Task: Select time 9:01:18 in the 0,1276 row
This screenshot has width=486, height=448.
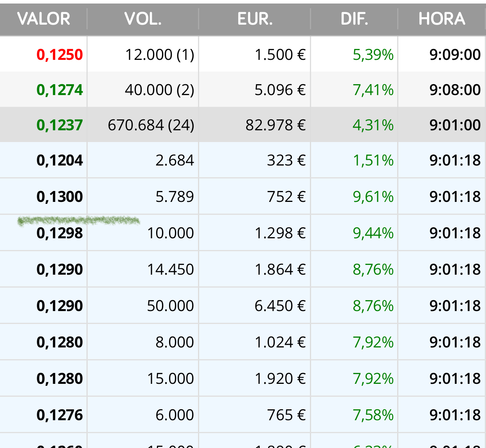Action: pos(455,415)
